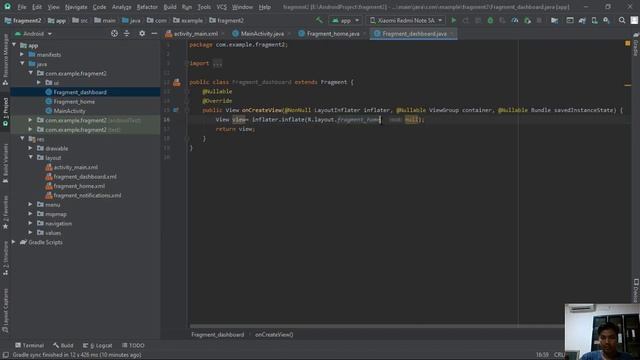640x360 pixels.
Task: Click the Attach Debugger to process icon
Action: tap(527, 20)
